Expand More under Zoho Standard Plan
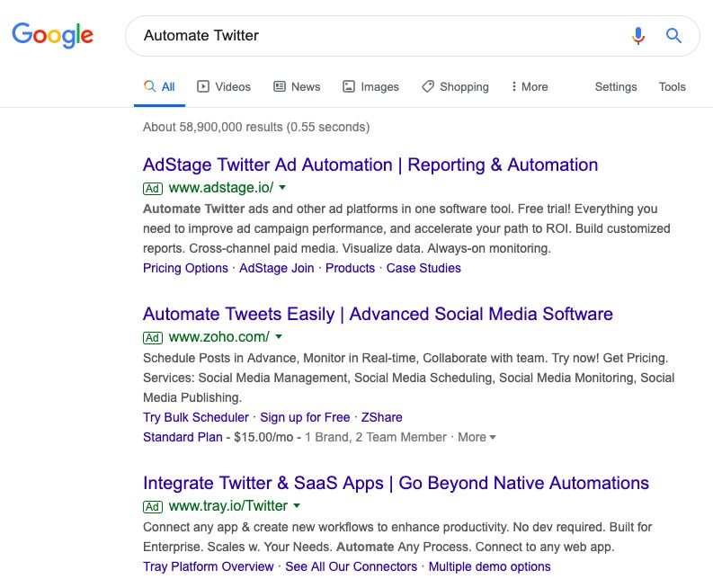This screenshot has height=588, width=713. pyautogui.click(x=477, y=437)
